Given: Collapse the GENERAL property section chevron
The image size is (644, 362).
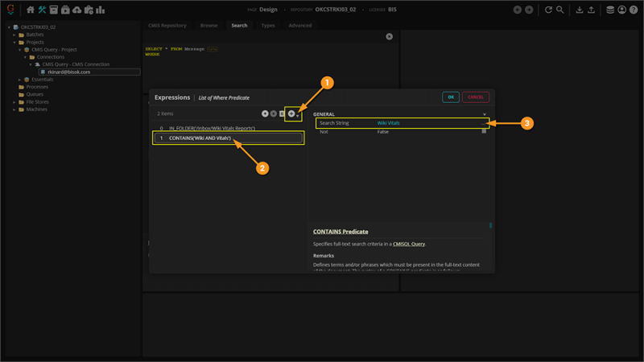Looking at the screenshot, I should (485, 114).
